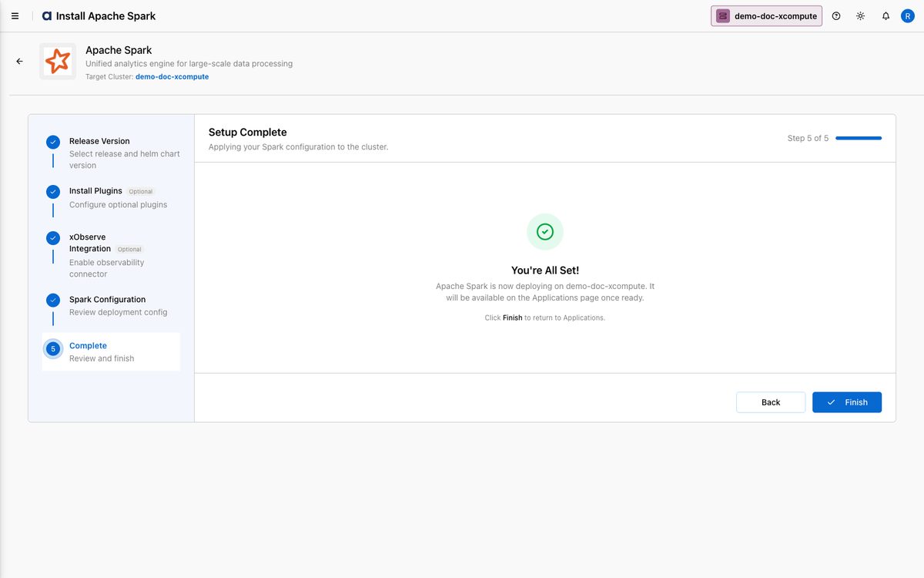Screen dimensions: 924x578
Task: Select the Release Version step
Action: point(112,153)
